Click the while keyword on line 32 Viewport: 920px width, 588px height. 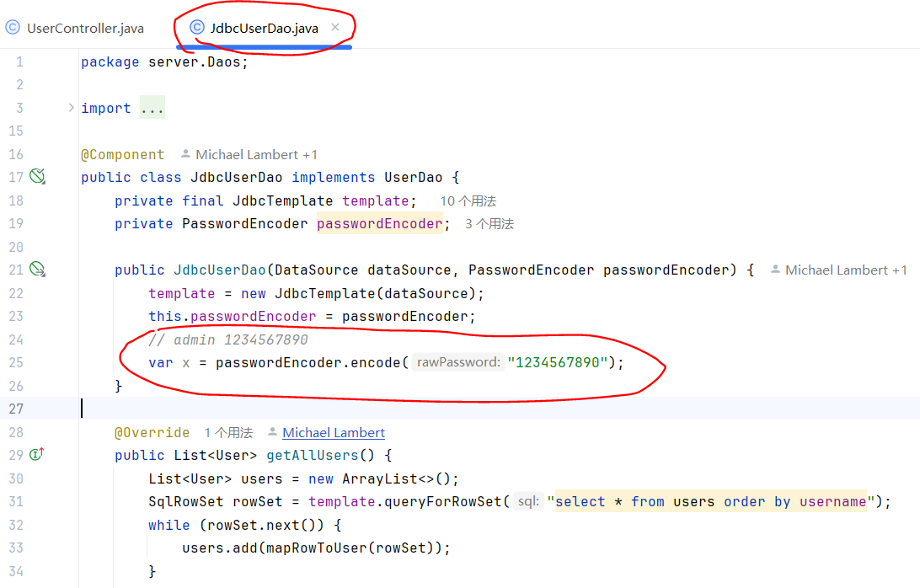pyautogui.click(x=169, y=525)
